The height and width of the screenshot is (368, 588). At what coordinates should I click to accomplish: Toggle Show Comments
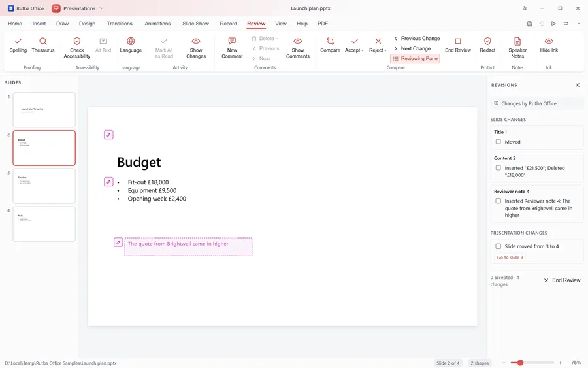[298, 48]
